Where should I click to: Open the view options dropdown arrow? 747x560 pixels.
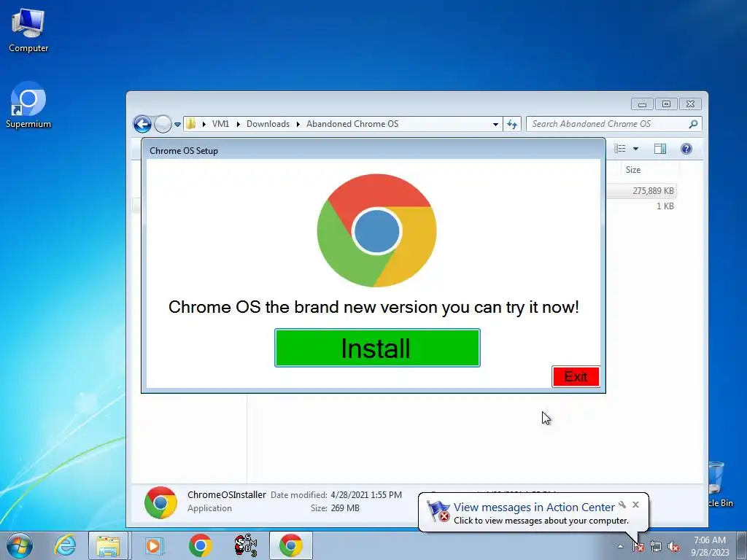[x=635, y=149]
